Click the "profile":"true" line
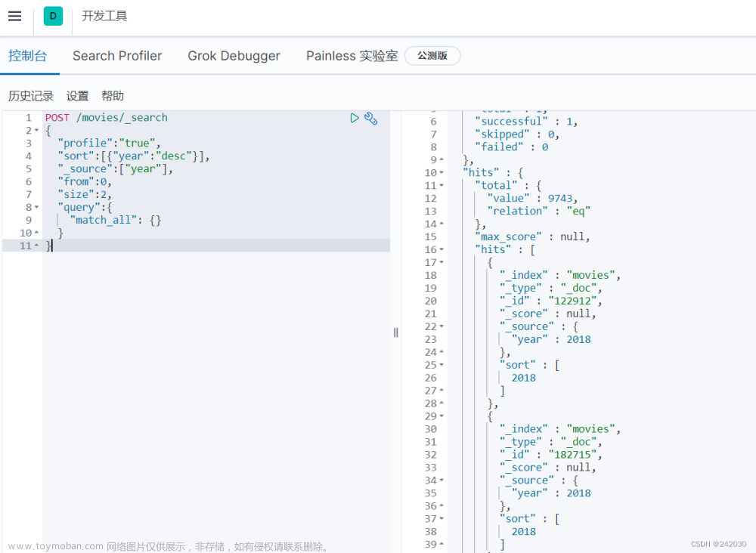756x553 pixels. (x=108, y=143)
